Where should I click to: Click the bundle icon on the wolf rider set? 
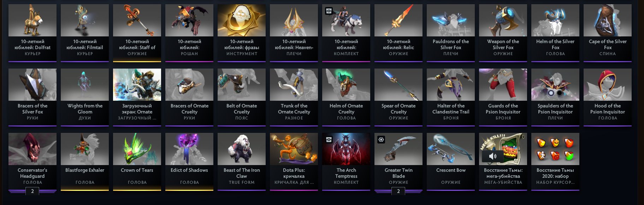[x=329, y=11]
